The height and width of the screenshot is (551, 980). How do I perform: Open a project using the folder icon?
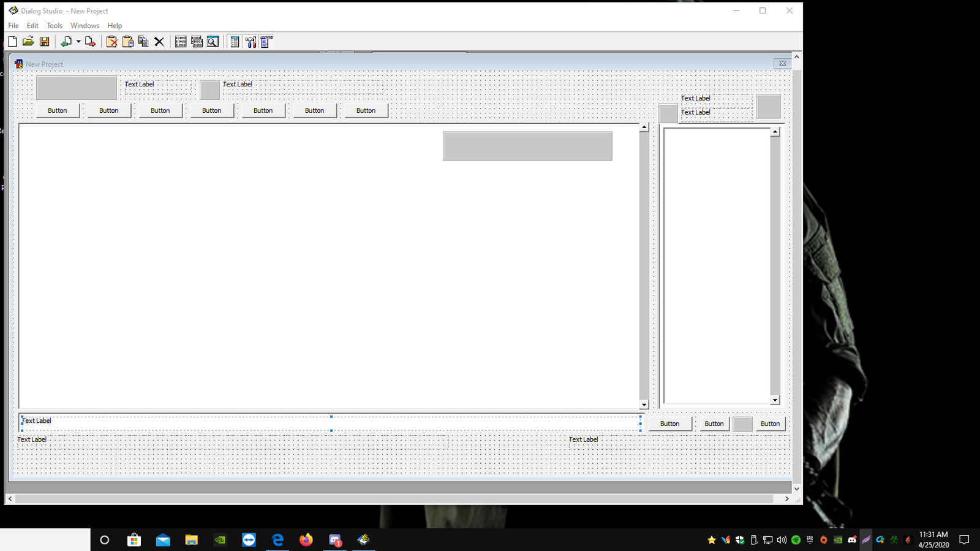[x=28, y=42]
